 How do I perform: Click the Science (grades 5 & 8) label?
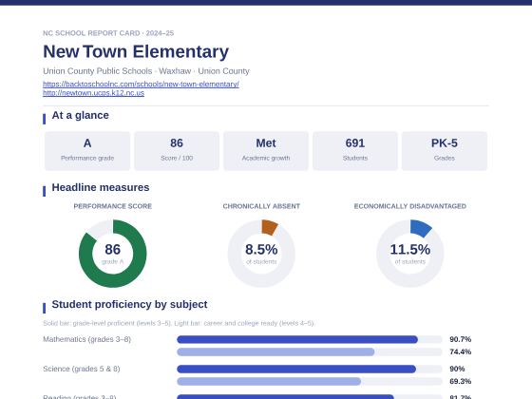tap(82, 369)
